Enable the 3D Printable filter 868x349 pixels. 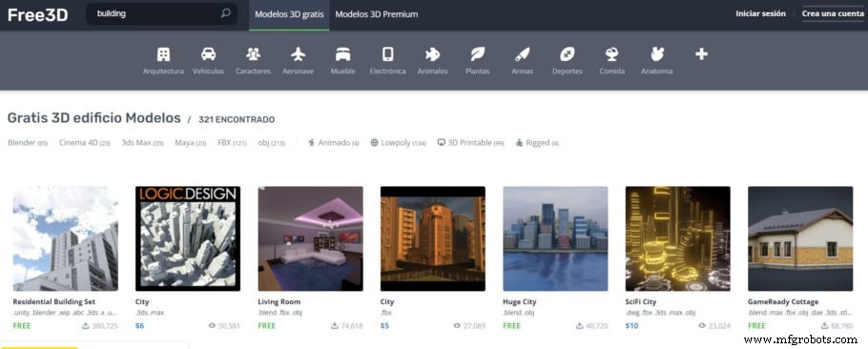[x=470, y=143]
